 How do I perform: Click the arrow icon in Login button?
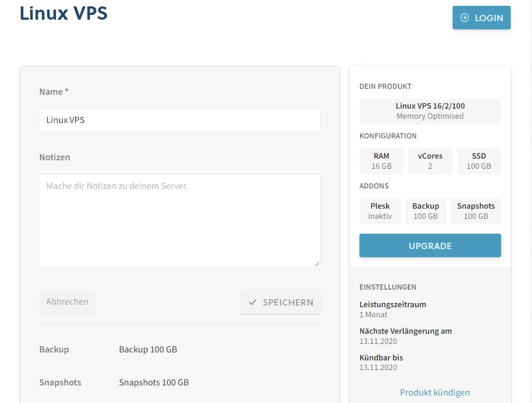coord(464,18)
